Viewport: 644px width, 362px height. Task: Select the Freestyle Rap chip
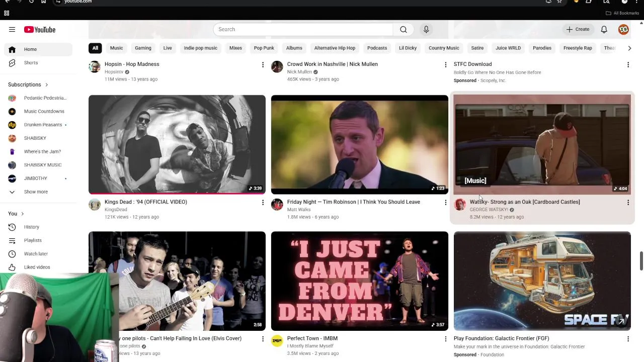pyautogui.click(x=578, y=48)
